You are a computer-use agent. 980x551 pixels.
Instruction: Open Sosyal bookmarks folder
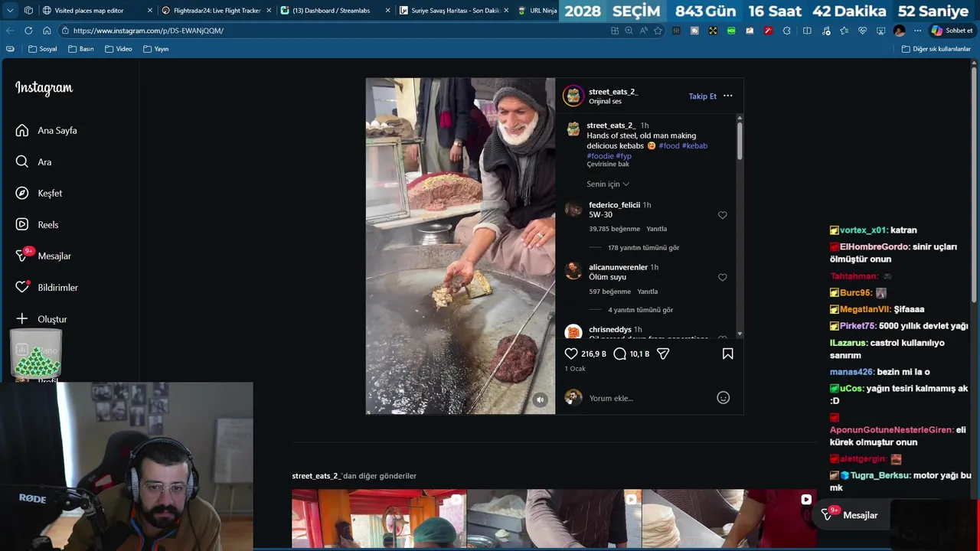[43, 49]
